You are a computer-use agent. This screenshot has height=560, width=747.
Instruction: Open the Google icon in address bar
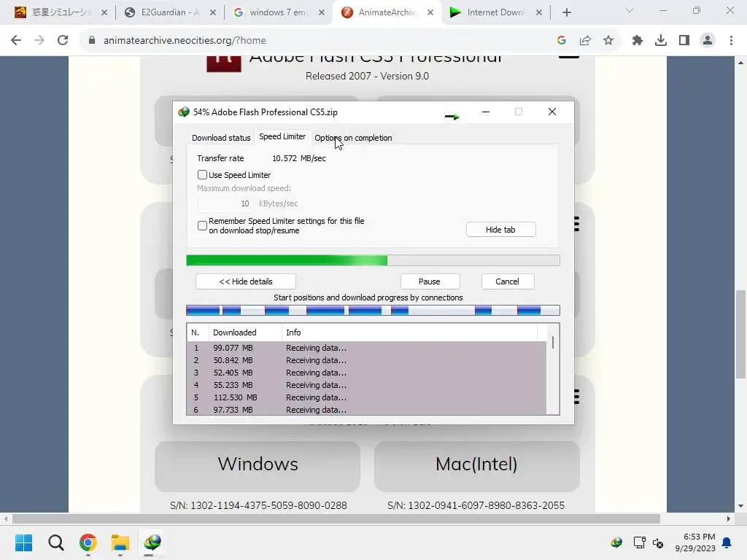pyautogui.click(x=562, y=41)
